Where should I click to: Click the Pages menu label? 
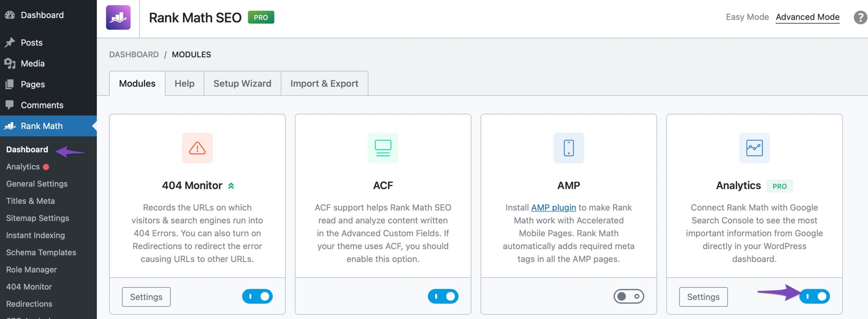click(33, 84)
